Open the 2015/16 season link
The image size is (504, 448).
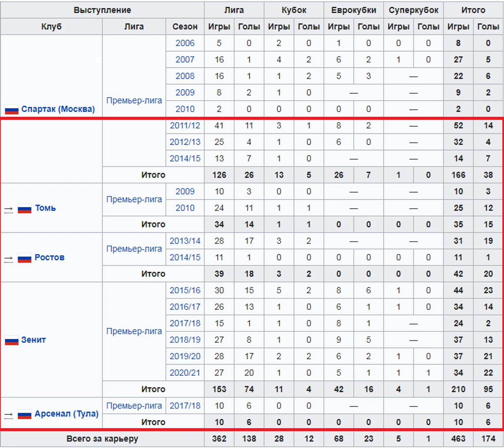click(x=185, y=290)
